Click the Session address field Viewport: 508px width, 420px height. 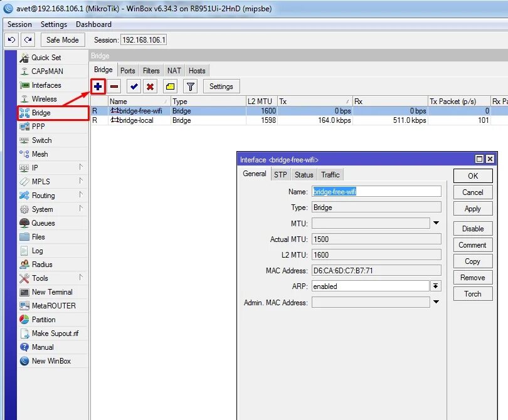pos(144,40)
